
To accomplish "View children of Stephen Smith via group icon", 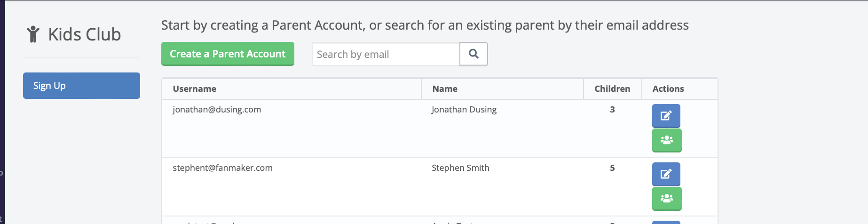I will coord(666,199).
